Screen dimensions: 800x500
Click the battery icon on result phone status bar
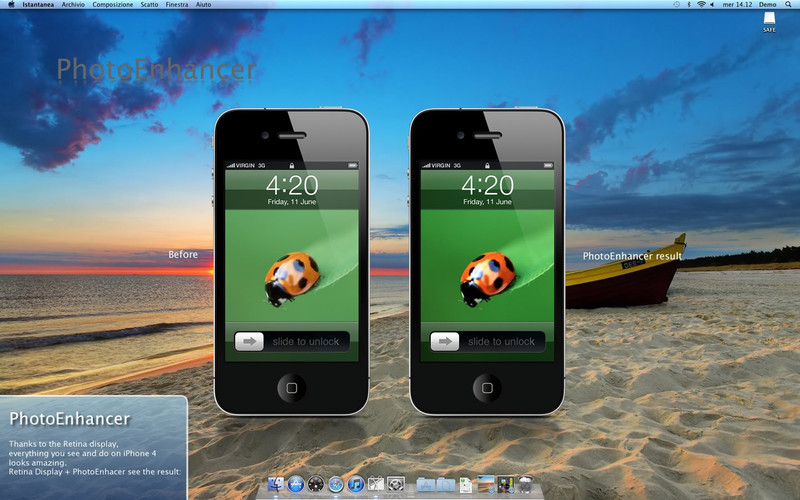click(x=548, y=165)
